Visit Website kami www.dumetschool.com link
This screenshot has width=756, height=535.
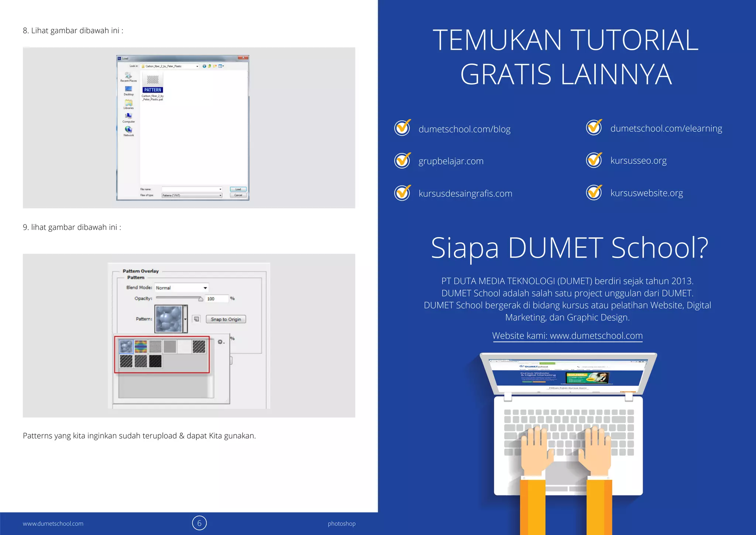point(567,336)
